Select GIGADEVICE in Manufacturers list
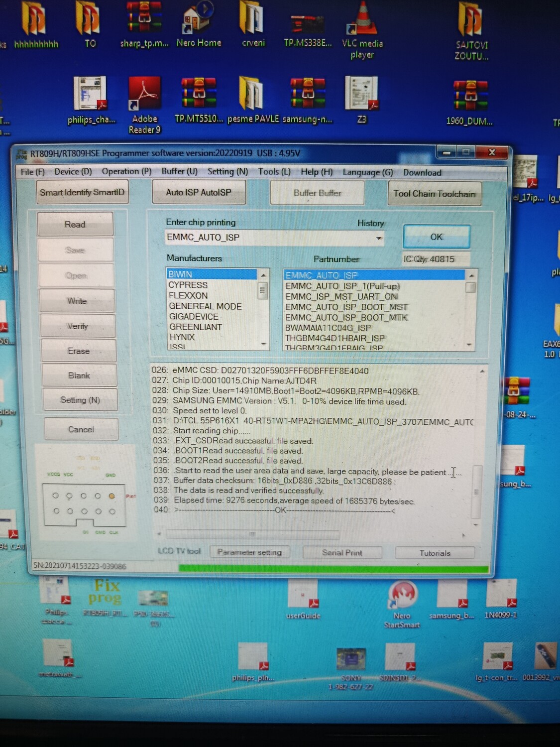The width and height of the screenshot is (560, 747). coord(194,317)
